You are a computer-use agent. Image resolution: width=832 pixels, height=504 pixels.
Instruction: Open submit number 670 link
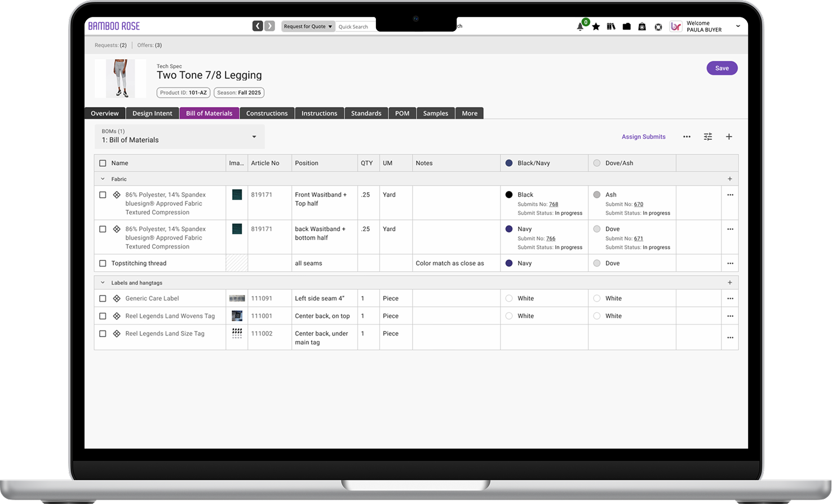click(639, 205)
